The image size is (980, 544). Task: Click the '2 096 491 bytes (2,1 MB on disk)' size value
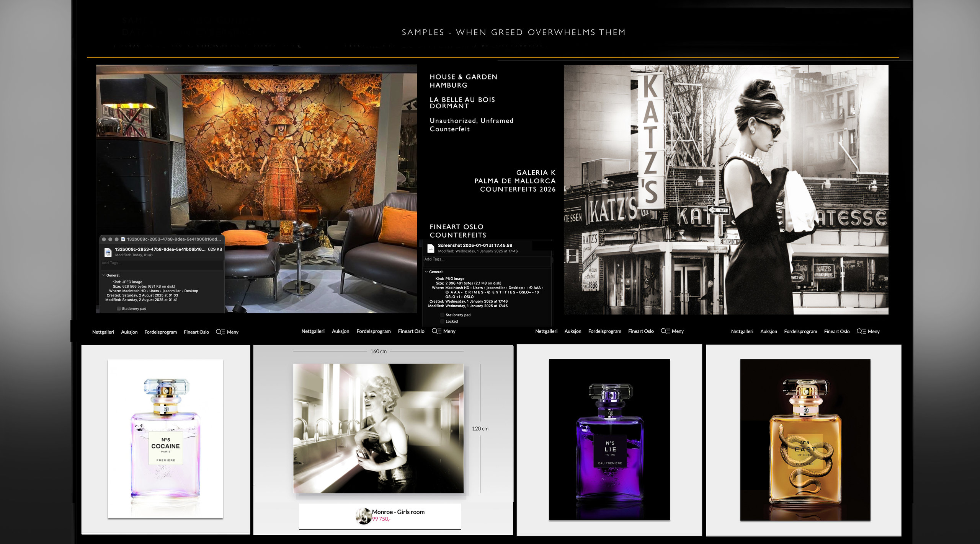pos(473,283)
